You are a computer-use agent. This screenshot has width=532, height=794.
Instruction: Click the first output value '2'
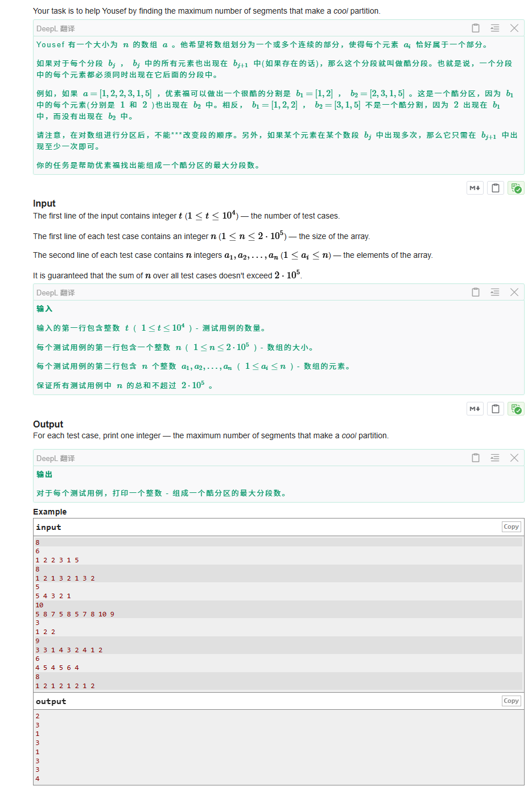coord(38,716)
